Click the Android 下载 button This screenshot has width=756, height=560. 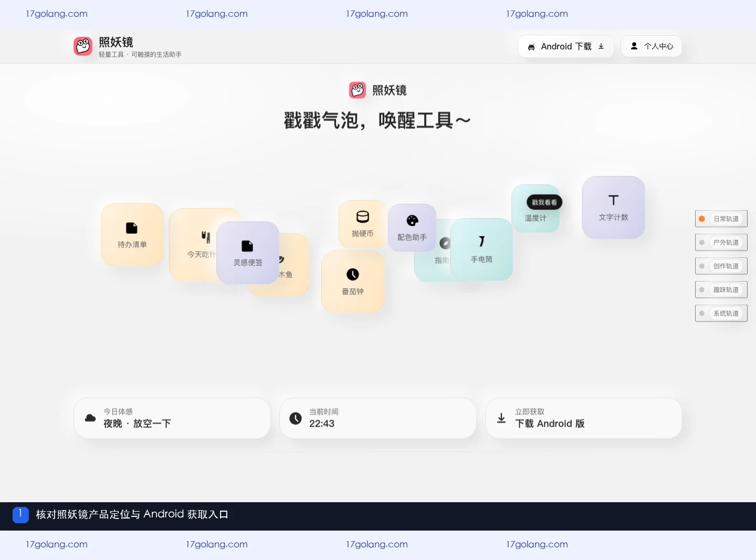point(565,46)
